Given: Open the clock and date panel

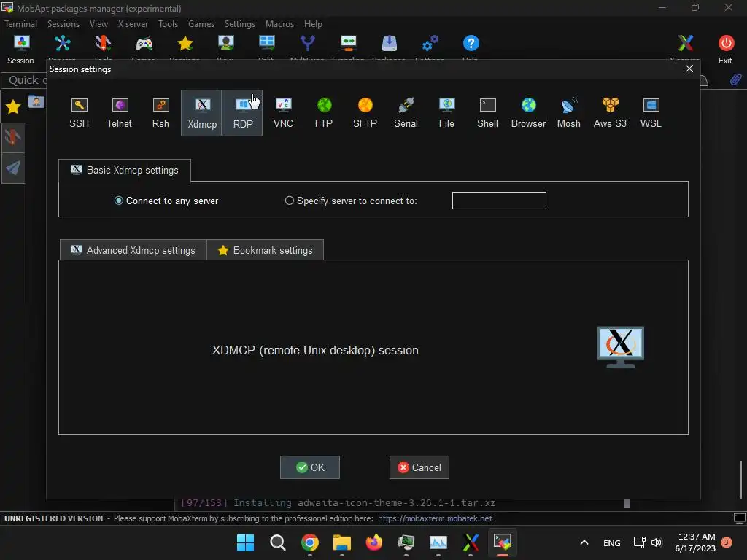Looking at the screenshot, I should pos(695,542).
